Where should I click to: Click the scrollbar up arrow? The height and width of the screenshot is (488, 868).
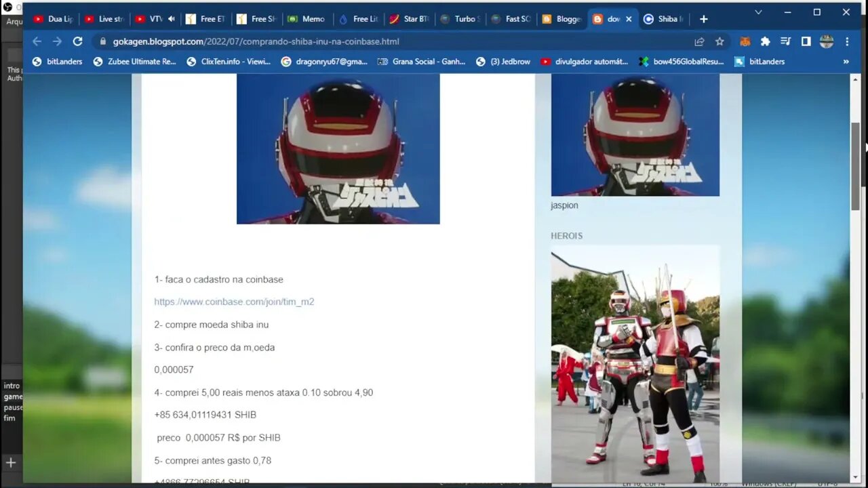[x=855, y=80]
